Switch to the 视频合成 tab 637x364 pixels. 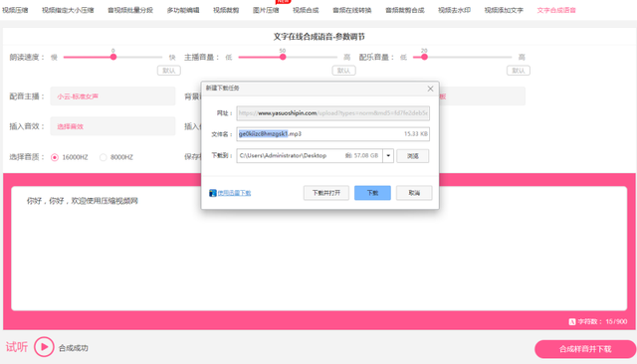click(306, 10)
